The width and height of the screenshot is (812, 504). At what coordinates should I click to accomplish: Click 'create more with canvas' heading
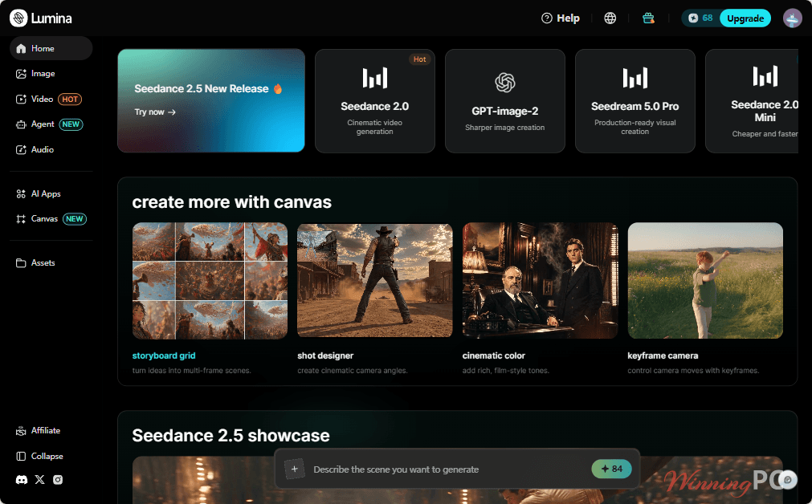point(231,201)
